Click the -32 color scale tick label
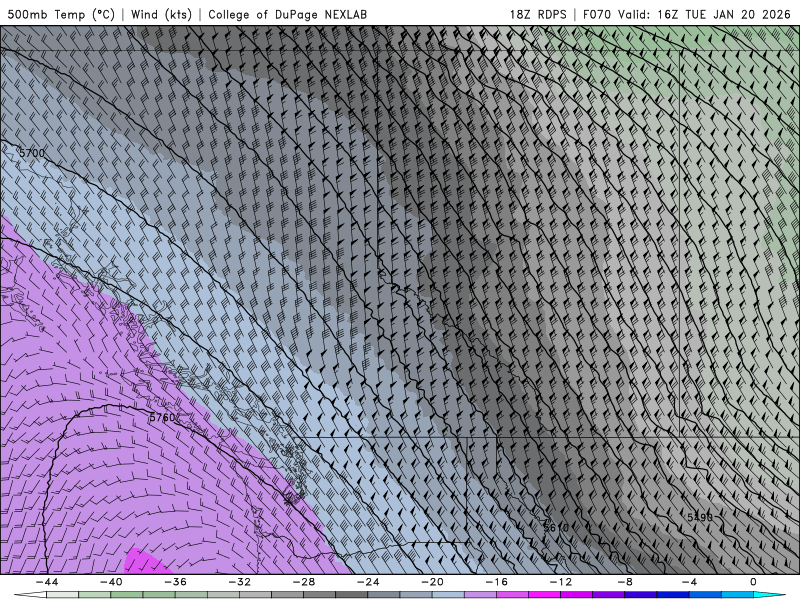The width and height of the screenshot is (800, 600). tap(240, 582)
